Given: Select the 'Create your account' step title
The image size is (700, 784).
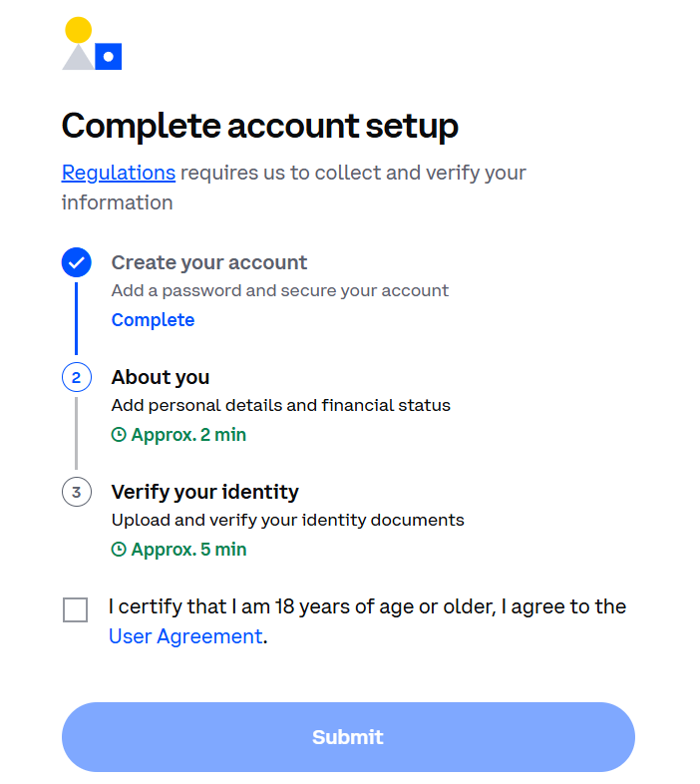Looking at the screenshot, I should point(209,262).
